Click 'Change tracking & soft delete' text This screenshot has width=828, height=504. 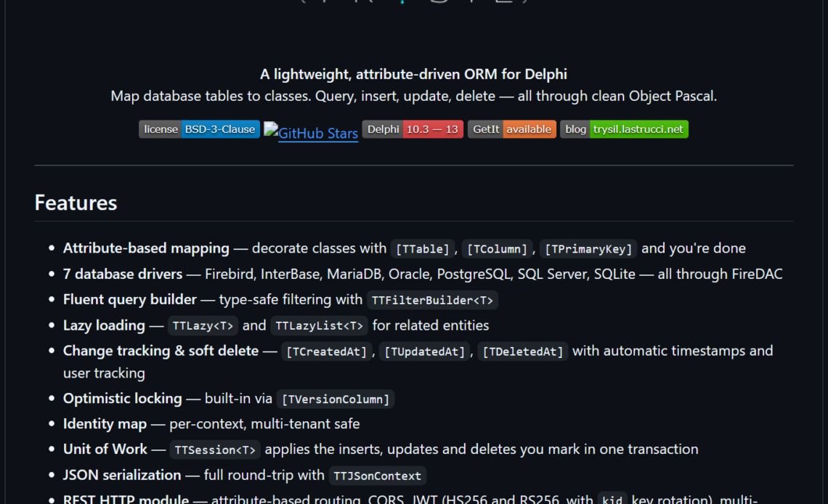click(x=161, y=351)
